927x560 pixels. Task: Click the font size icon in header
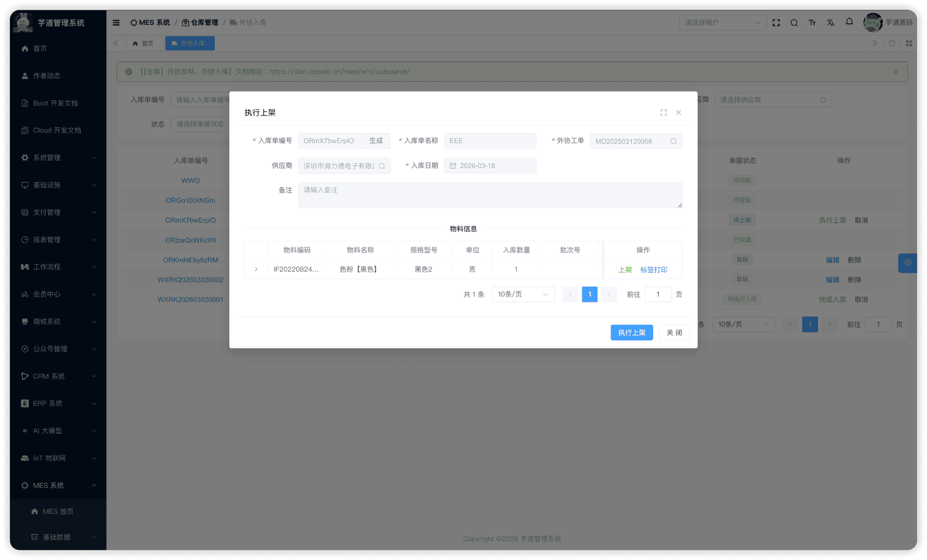[x=812, y=23]
